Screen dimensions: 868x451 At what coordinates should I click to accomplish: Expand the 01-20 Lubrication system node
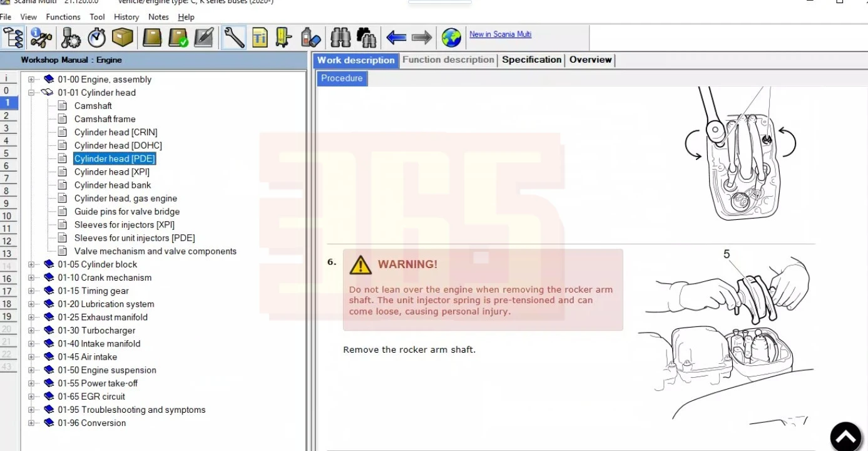pyautogui.click(x=31, y=304)
